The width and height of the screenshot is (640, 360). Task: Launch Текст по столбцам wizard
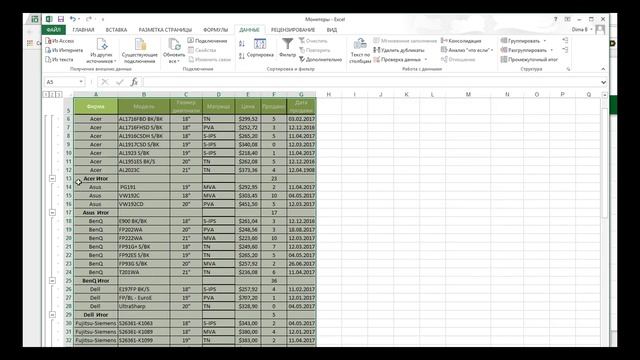click(360, 51)
